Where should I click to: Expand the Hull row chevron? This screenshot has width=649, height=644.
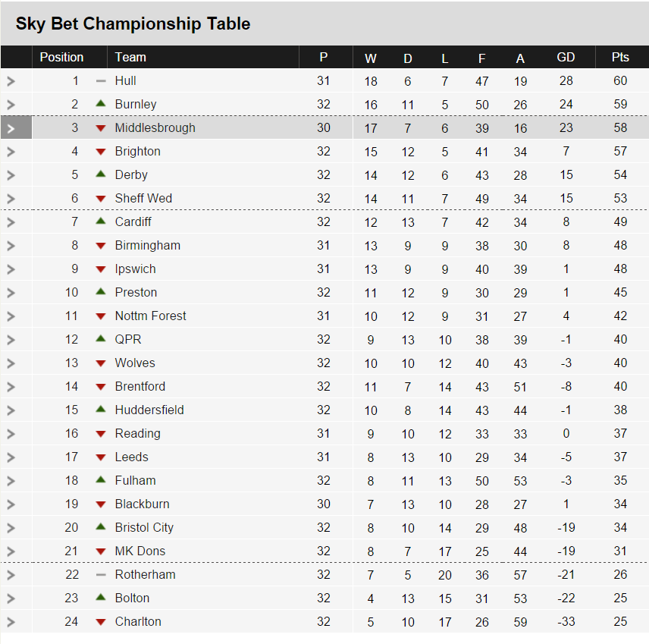coord(11,81)
